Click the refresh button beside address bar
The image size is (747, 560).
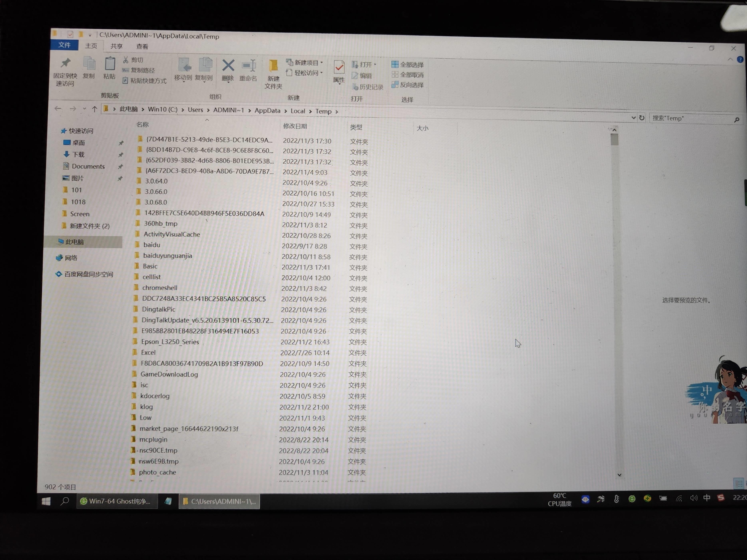point(642,118)
